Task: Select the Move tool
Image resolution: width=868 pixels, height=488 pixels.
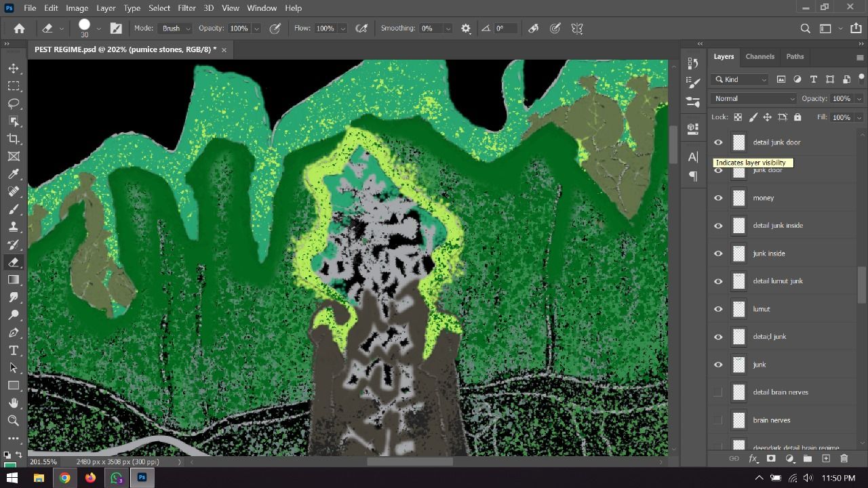Action: click(x=14, y=68)
